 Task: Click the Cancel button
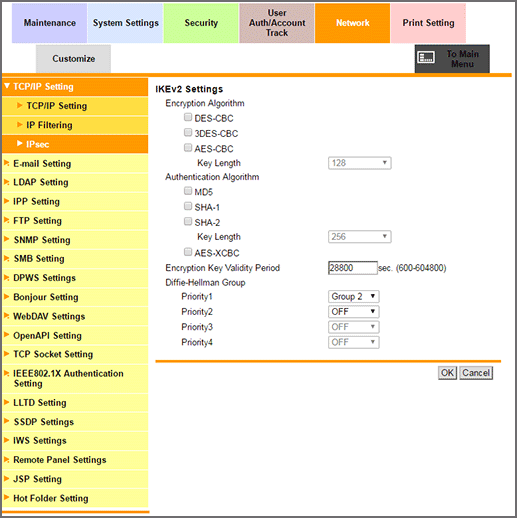(x=476, y=373)
